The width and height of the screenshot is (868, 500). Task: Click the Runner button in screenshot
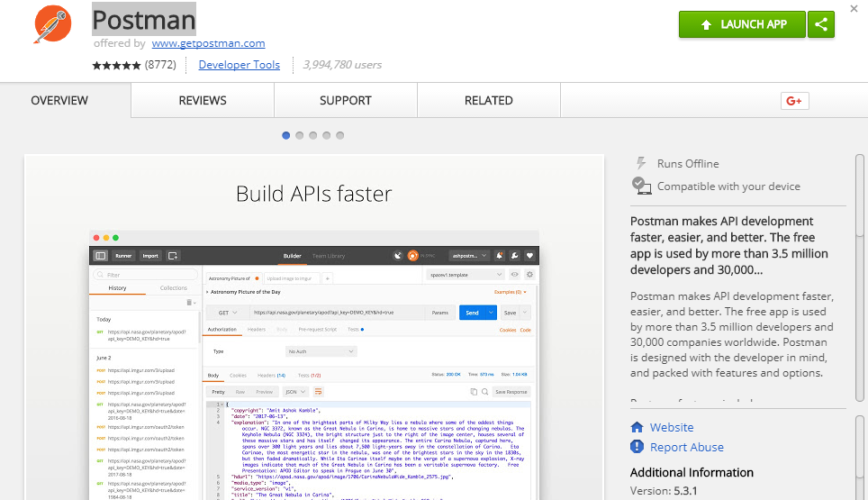click(x=123, y=256)
